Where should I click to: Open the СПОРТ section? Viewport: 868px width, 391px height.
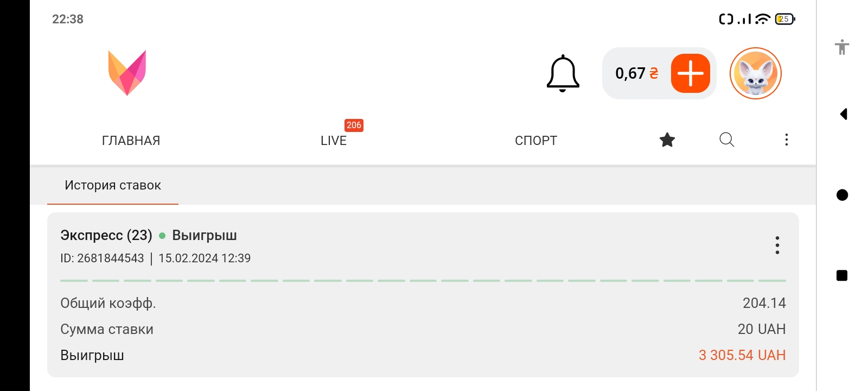pyautogui.click(x=535, y=141)
